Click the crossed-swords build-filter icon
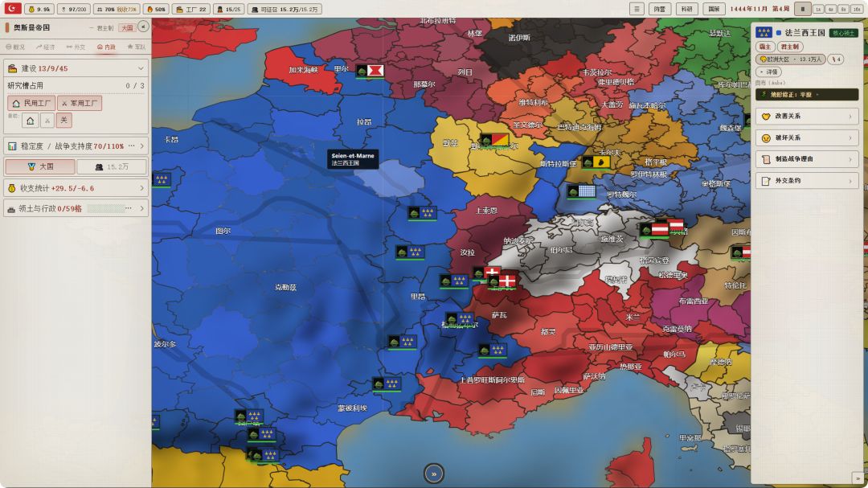The image size is (868, 488). point(47,121)
